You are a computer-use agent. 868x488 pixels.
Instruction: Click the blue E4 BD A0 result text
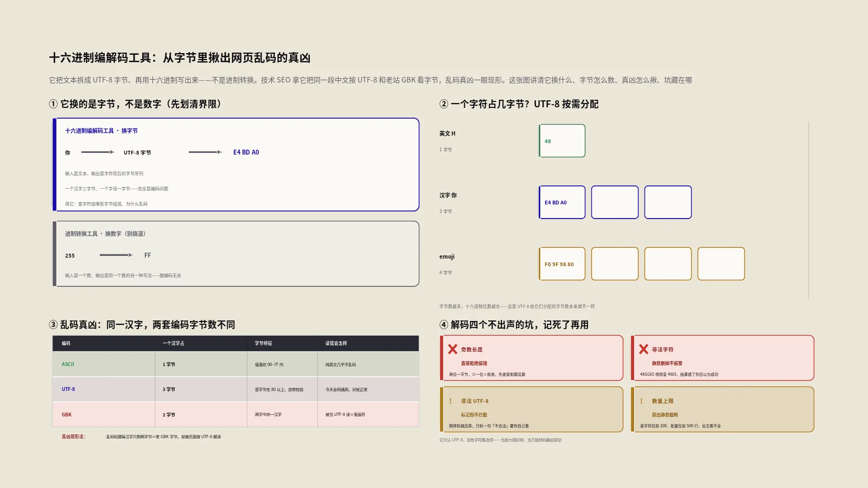tap(246, 152)
